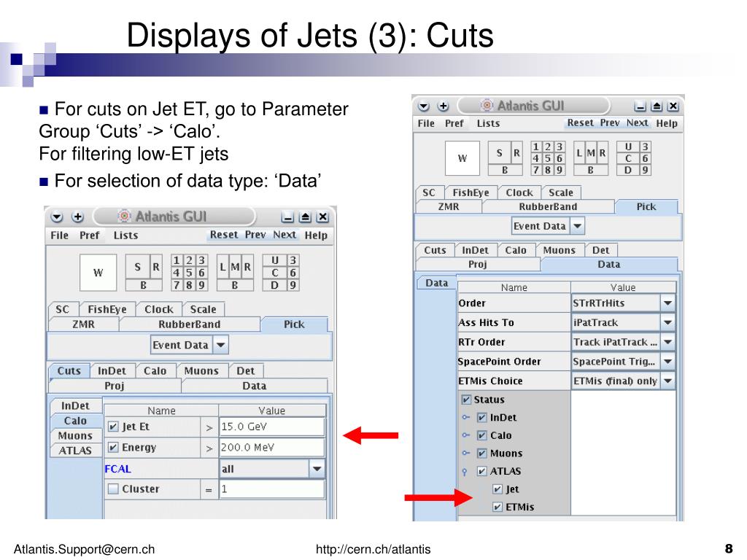Open the Pref menu in left window

pyautogui.click(x=90, y=236)
